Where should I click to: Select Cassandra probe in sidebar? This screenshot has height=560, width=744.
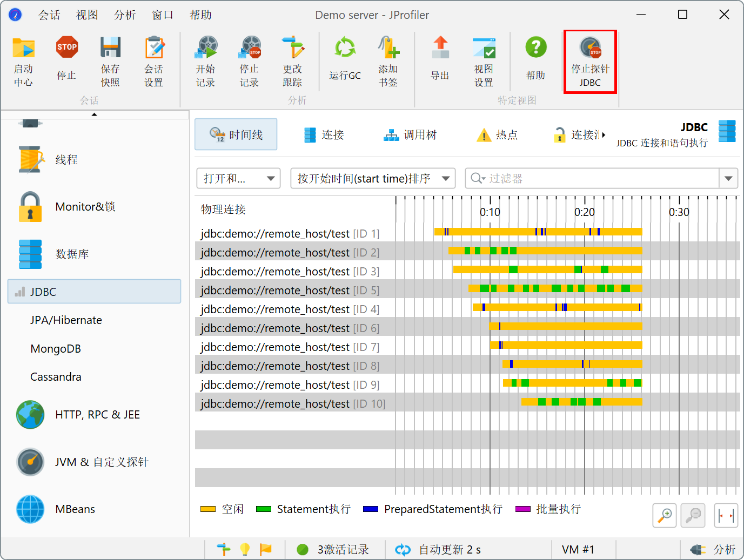[x=56, y=377]
